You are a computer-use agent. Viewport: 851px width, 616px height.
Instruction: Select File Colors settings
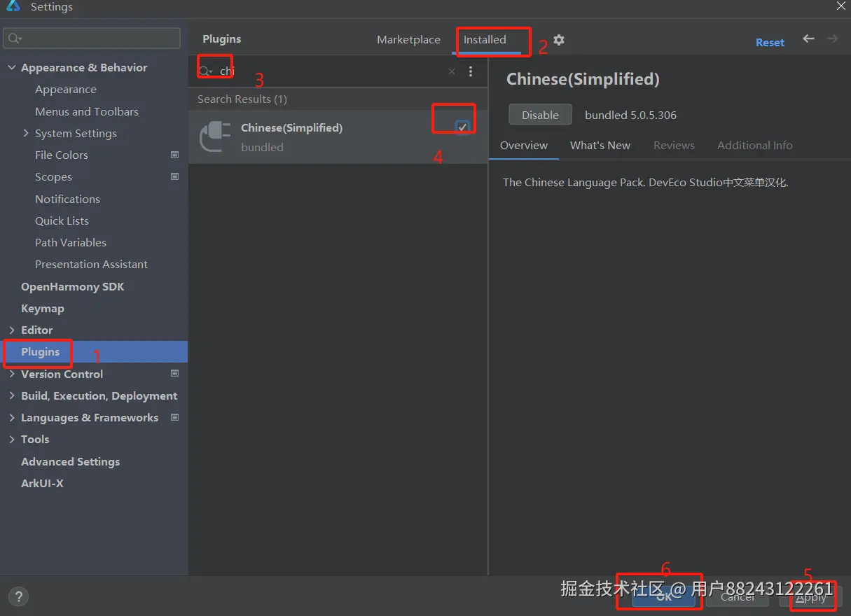(x=62, y=155)
